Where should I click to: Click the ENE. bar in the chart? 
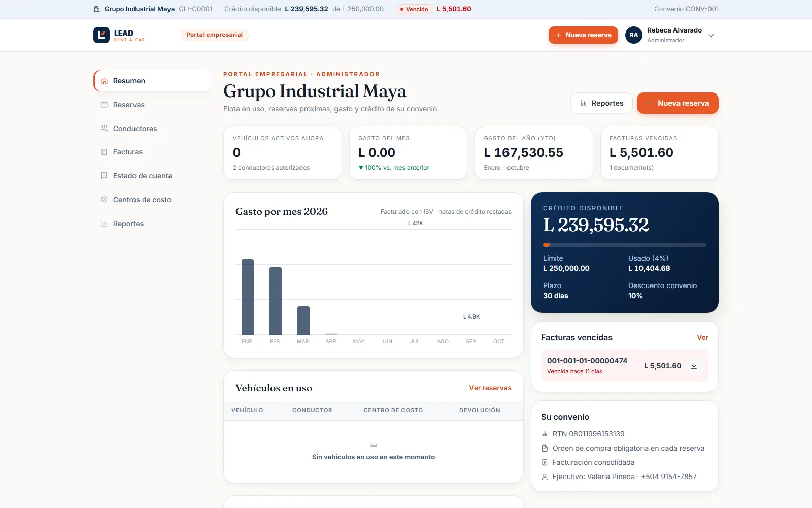(248, 297)
